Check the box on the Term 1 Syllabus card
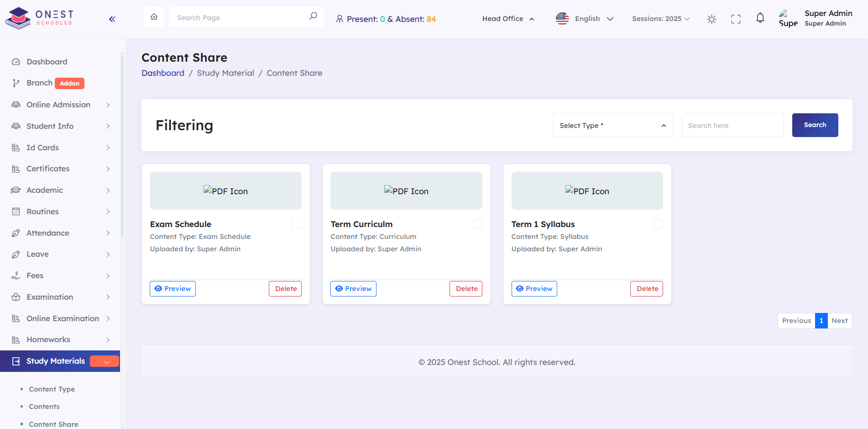Image resolution: width=868 pixels, height=429 pixels. click(658, 224)
